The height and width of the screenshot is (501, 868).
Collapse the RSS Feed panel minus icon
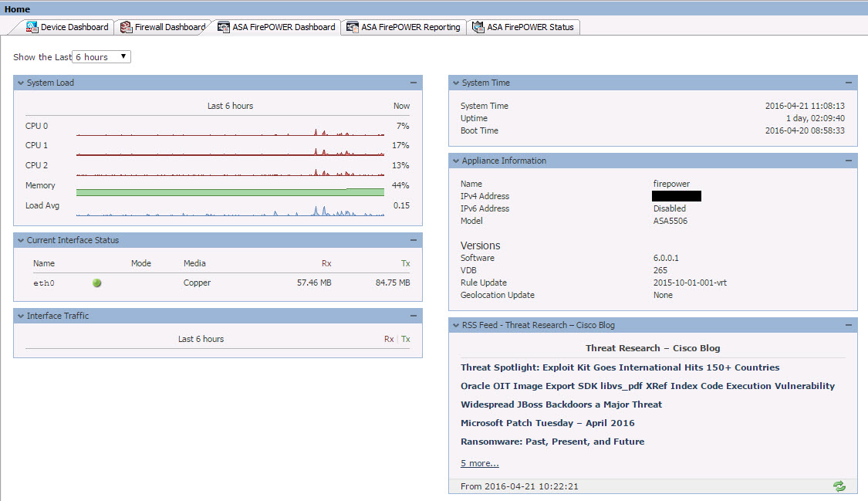(x=849, y=324)
